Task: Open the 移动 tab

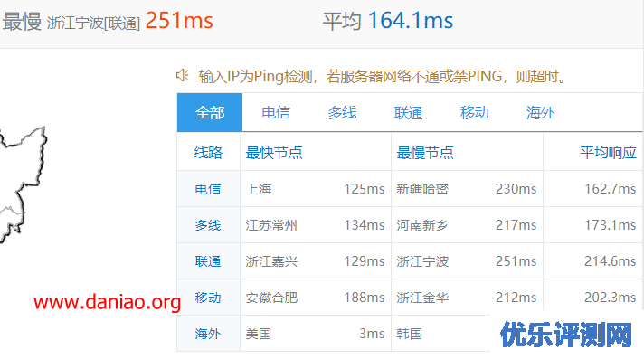Action: [x=474, y=112]
